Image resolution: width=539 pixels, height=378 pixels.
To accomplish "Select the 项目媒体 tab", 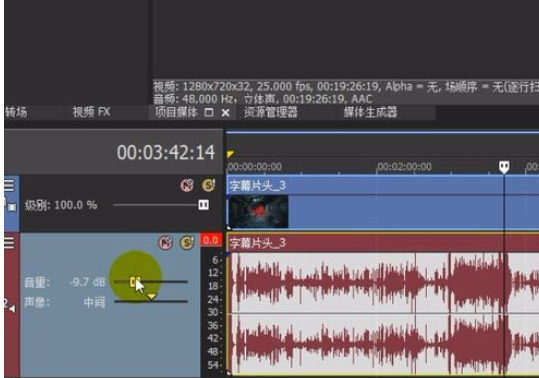I will [176, 112].
